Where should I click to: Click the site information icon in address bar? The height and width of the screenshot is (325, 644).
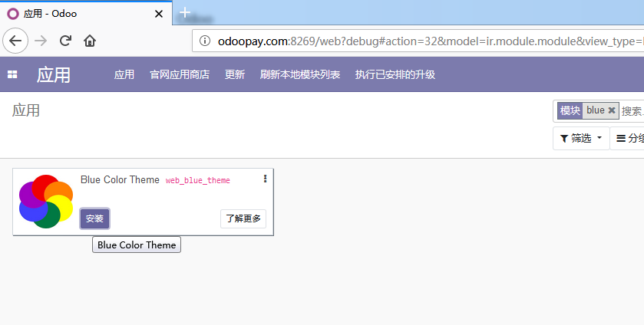[x=205, y=41]
